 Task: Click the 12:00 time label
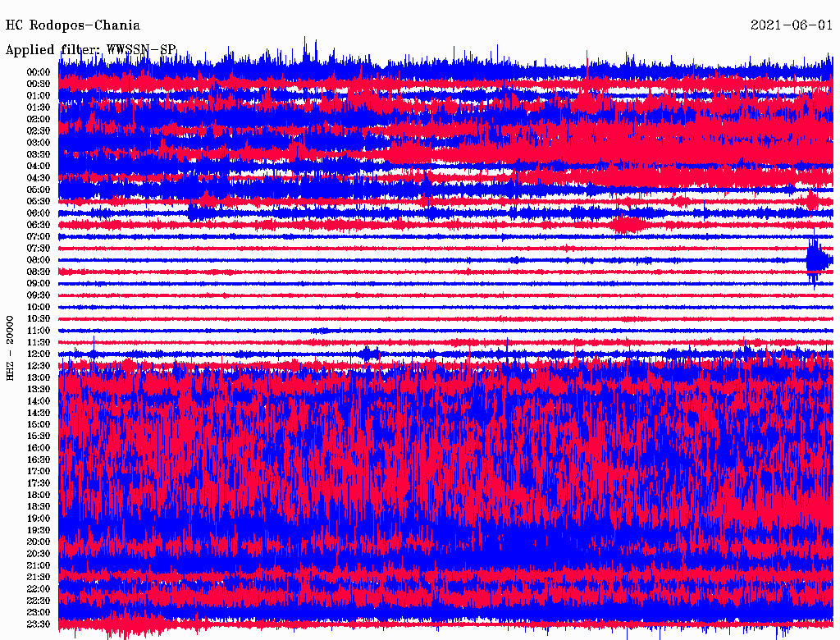pos(39,354)
